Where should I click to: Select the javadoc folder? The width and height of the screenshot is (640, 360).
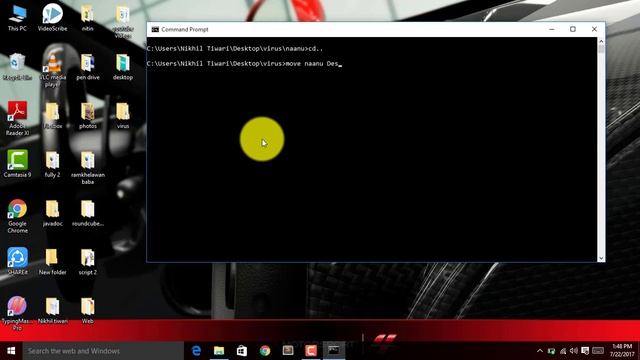(52, 213)
